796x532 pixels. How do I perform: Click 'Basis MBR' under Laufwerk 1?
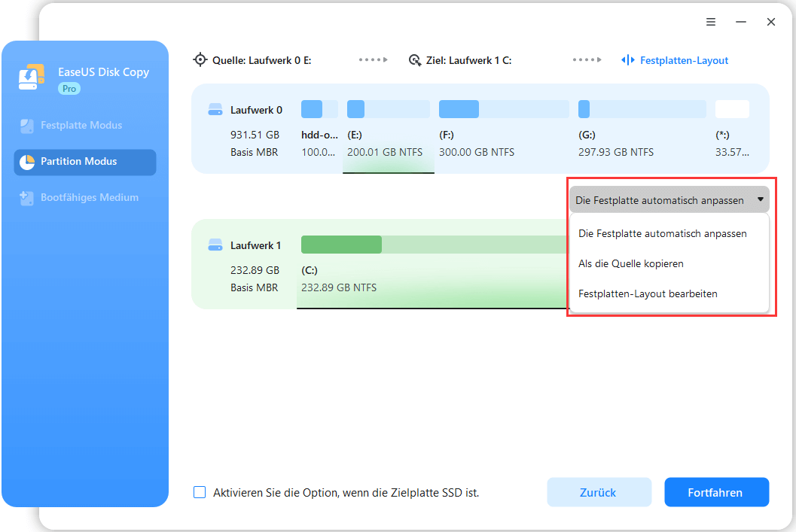(255, 287)
